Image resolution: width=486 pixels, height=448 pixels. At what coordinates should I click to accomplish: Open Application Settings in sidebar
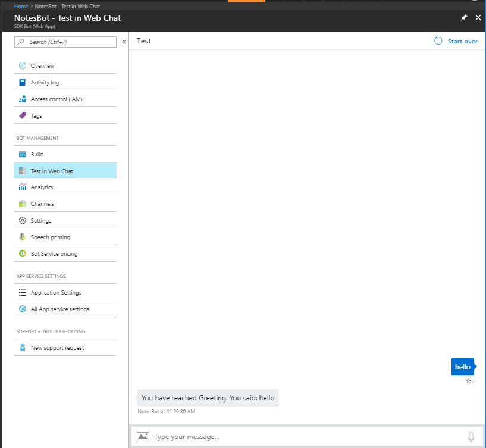57,292
